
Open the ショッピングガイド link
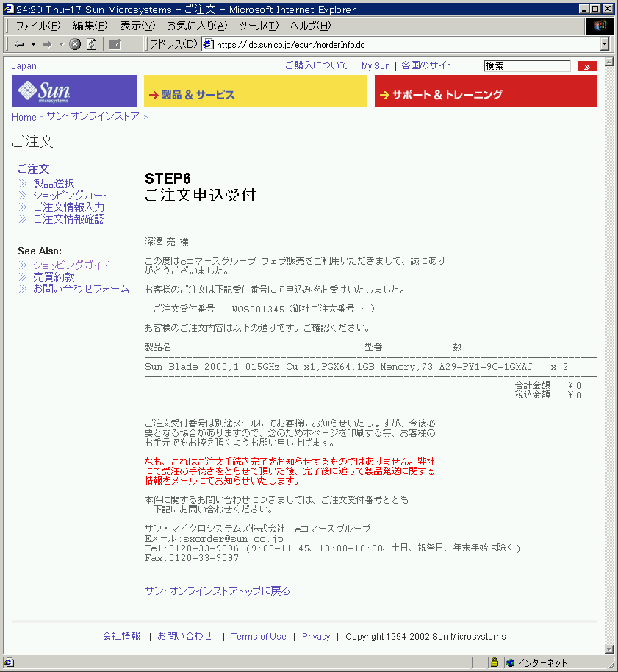tap(71, 265)
